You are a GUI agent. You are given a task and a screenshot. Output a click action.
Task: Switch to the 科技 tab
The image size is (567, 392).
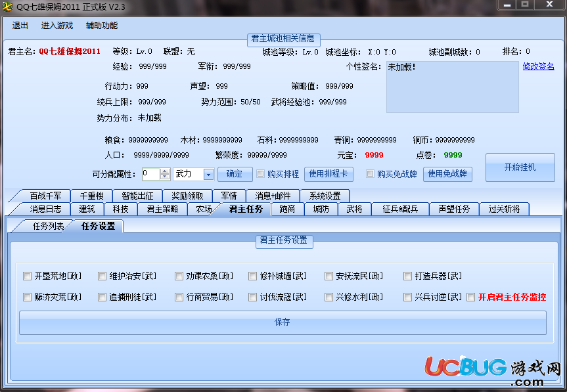click(120, 209)
